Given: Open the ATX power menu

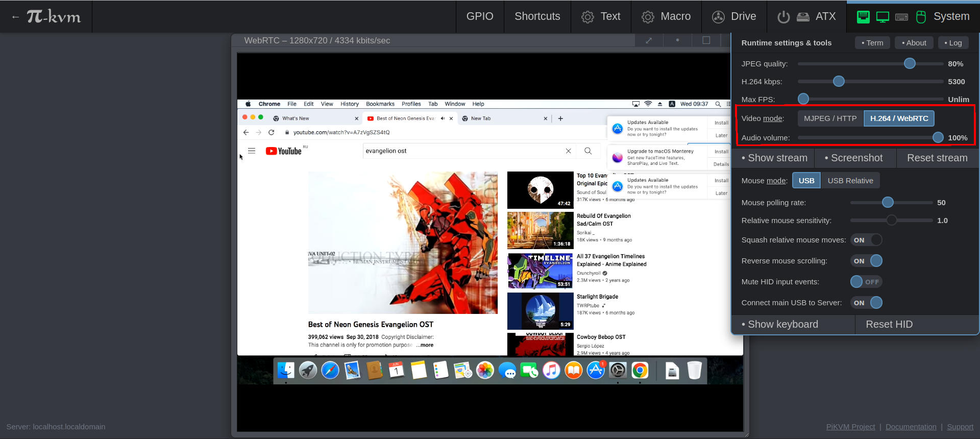Looking at the screenshot, I should point(806,16).
